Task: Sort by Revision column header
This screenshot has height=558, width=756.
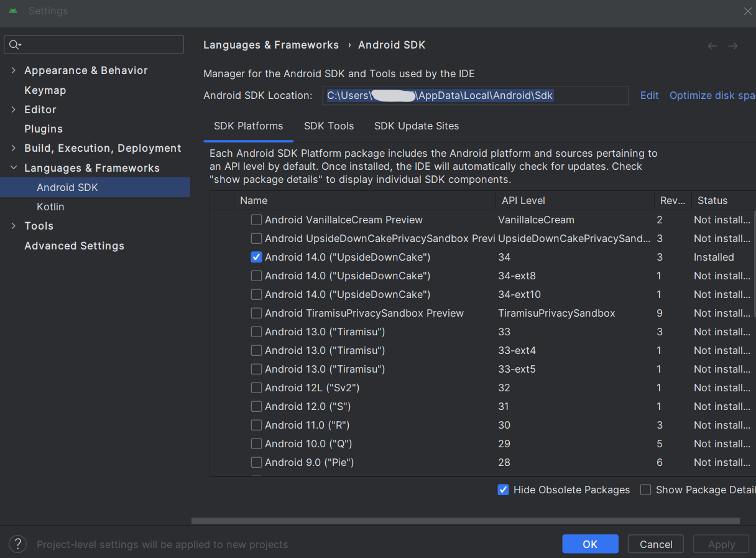Action: [673, 200]
